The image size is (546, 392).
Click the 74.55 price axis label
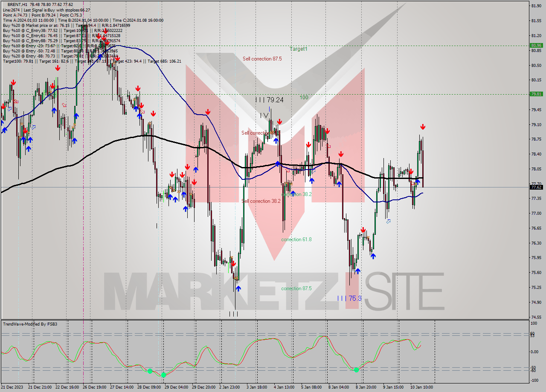coord(536,317)
